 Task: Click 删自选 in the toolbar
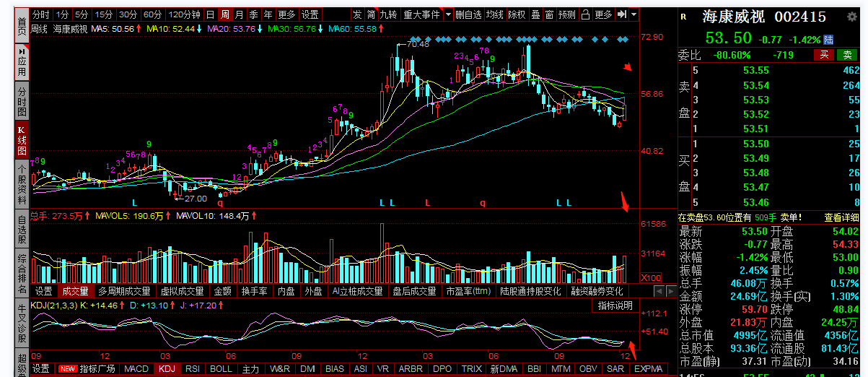click(468, 14)
